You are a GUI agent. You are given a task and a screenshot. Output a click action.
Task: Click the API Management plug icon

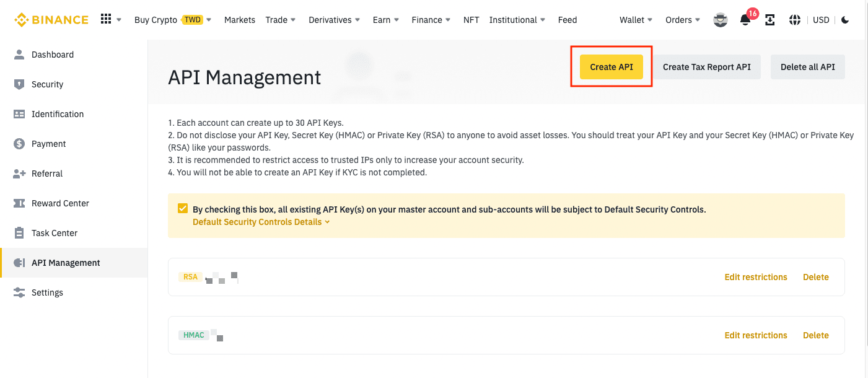(19, 263)
